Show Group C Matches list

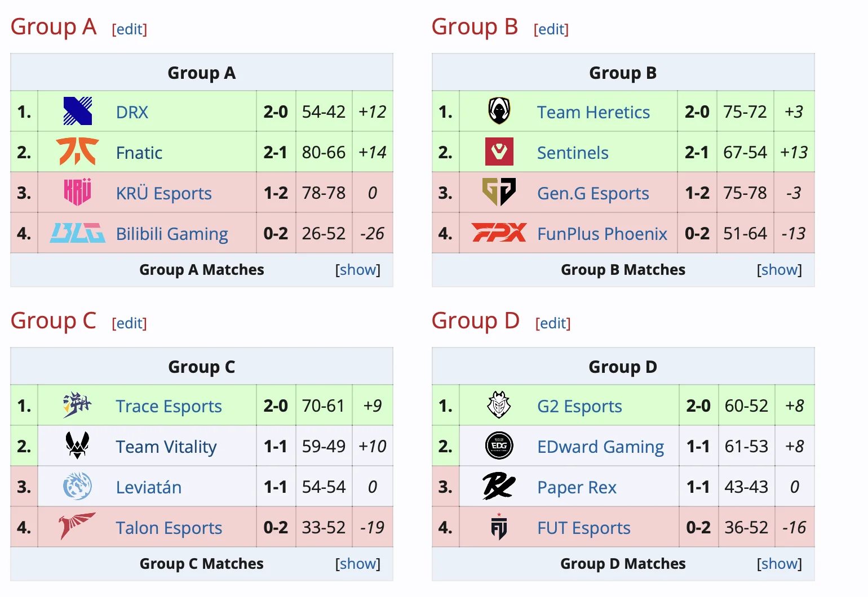(357, 564)
